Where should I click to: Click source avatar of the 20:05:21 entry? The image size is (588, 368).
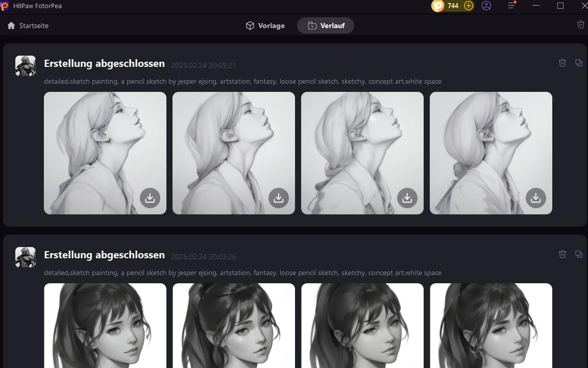26,66
